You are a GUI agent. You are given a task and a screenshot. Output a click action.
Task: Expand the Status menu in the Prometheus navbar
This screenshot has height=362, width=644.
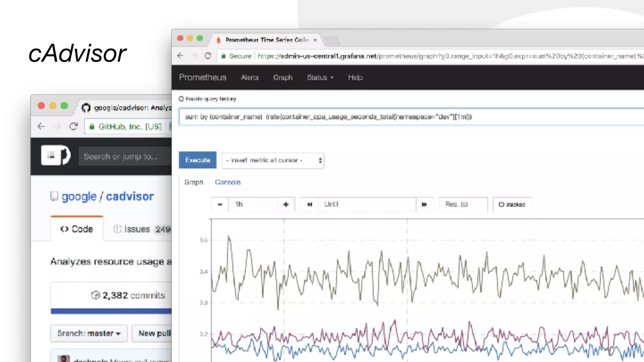click(320, 78)
